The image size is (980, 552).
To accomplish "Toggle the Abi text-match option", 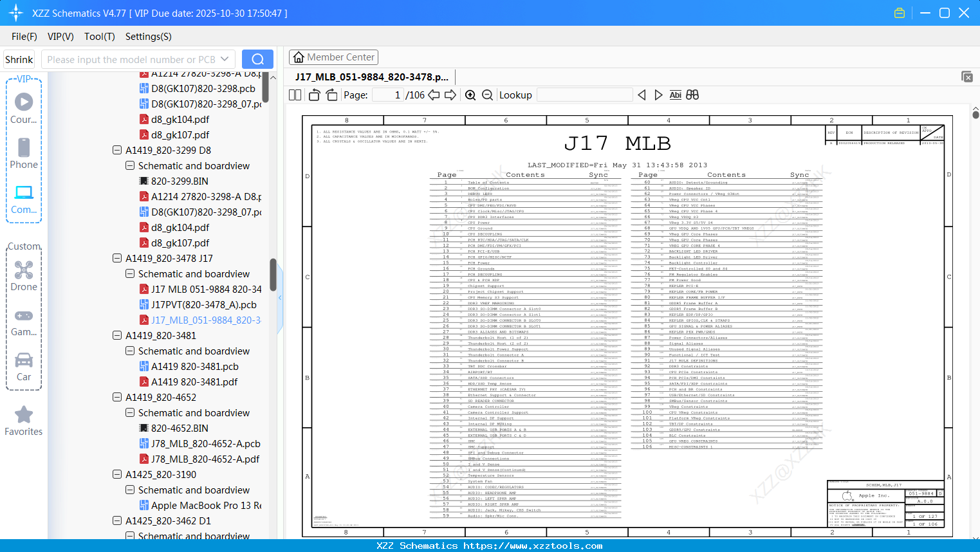I will [x=675, y=95].
